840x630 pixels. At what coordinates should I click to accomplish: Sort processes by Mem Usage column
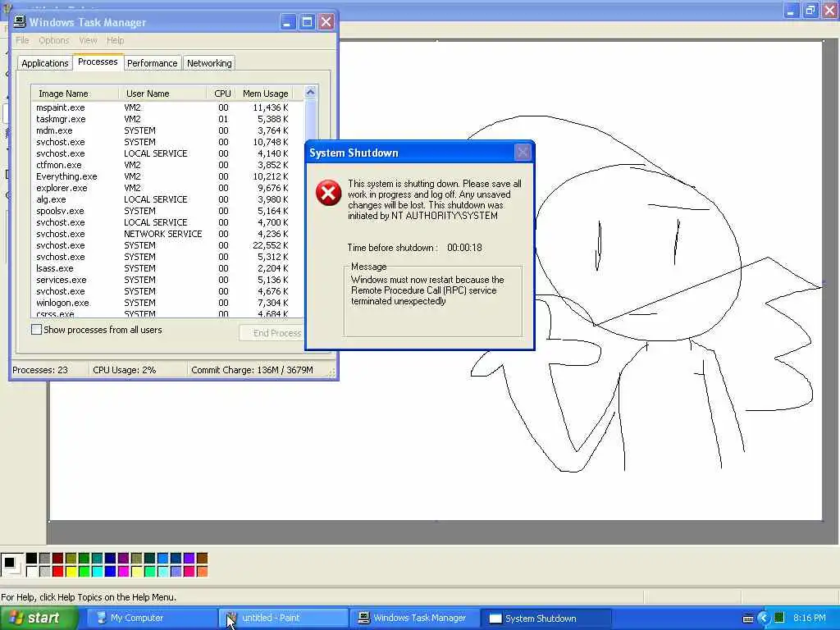tap(265, 94)
